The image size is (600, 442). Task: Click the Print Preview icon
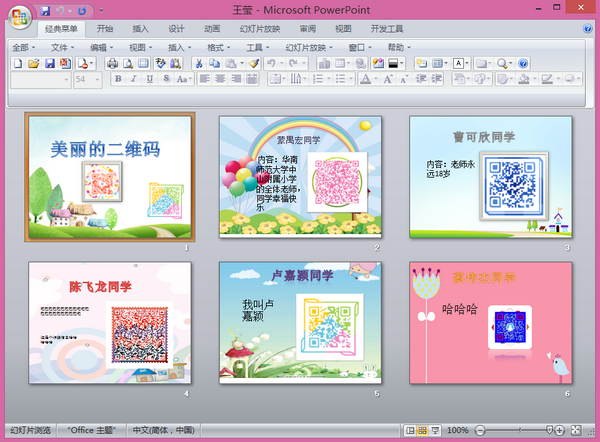click(128, 63)
